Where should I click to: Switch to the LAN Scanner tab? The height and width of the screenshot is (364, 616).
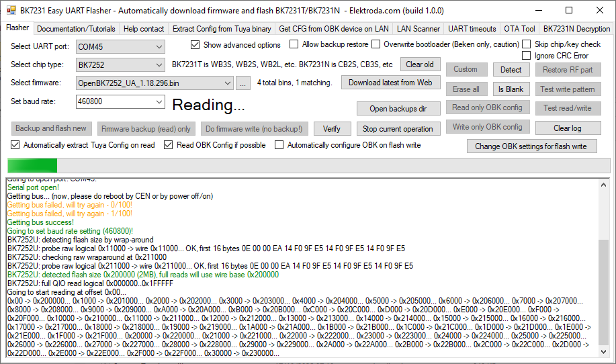[x=419, y=29]
